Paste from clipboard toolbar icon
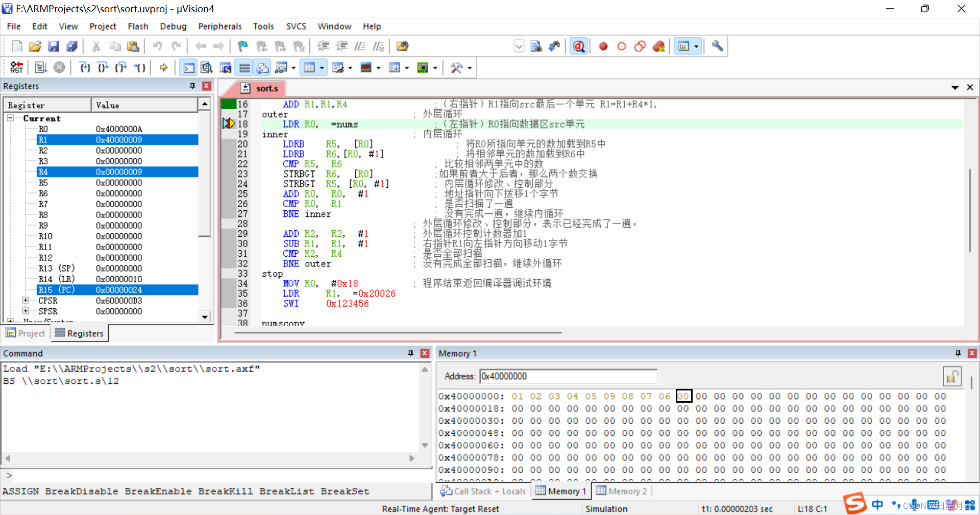Screen dimensions: 980x515 133,46
